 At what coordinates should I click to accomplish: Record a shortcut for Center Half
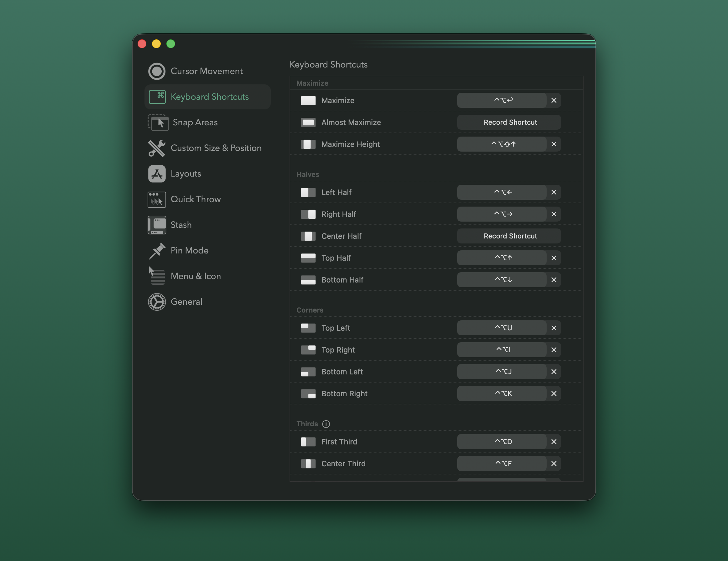[x=509, y=236]
